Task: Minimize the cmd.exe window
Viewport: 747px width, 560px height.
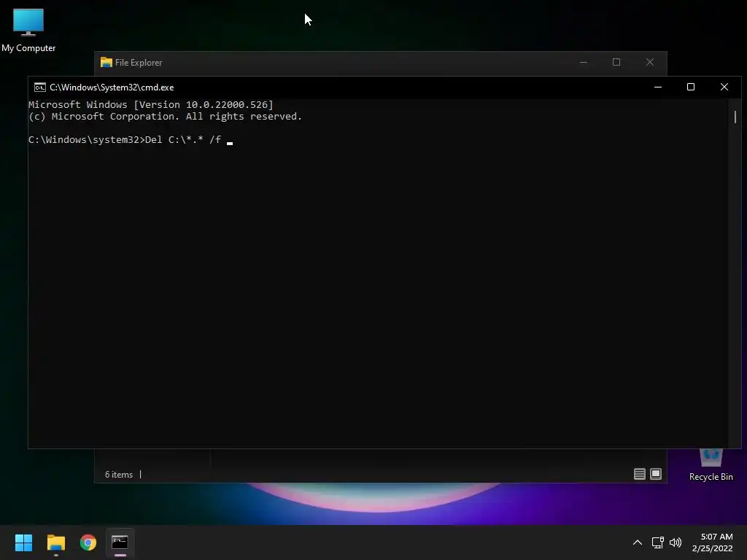Action: click(658, 87)
